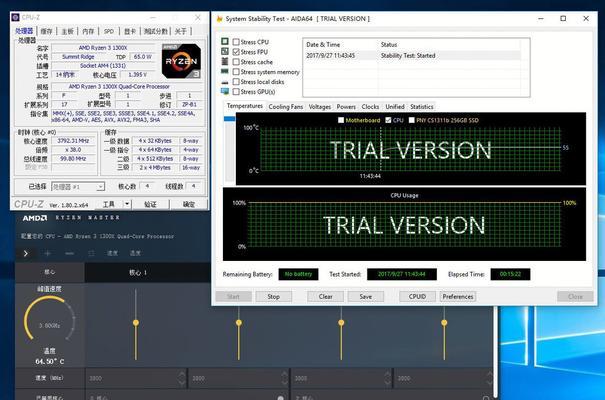Switch to the 缓存 tab in CPU-Z

click(46, 31)
